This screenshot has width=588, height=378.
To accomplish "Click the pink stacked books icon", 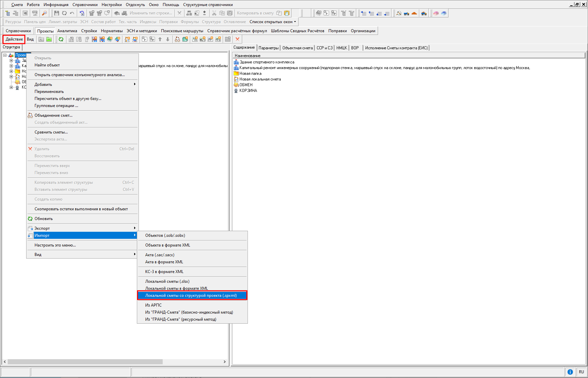I will [436, 13].
